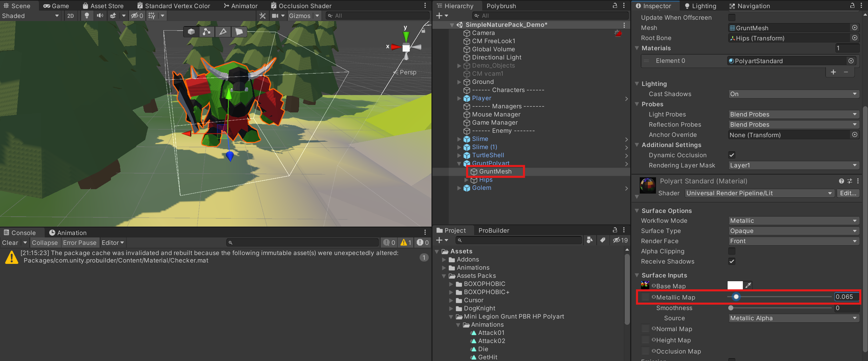Toggle the scene gizmo rotation lock icon
Image resolution: width=868 pixels, height=361 pixels.
[x=423, y=31]
